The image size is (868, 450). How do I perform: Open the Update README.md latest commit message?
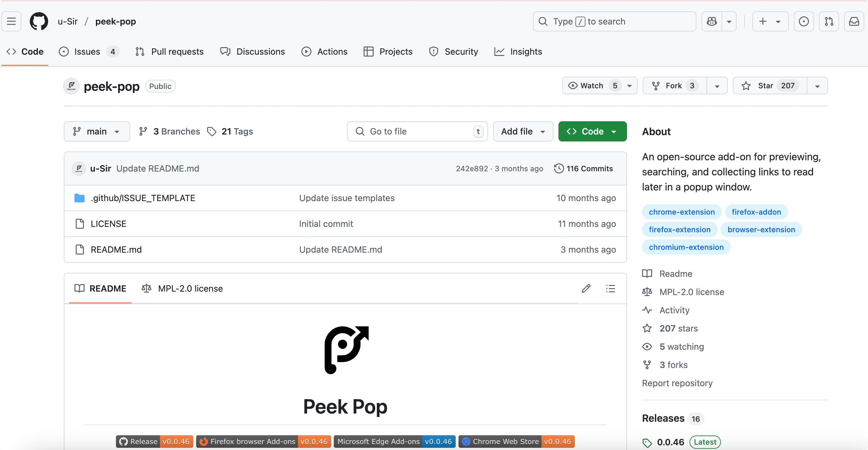coord(158,168)
